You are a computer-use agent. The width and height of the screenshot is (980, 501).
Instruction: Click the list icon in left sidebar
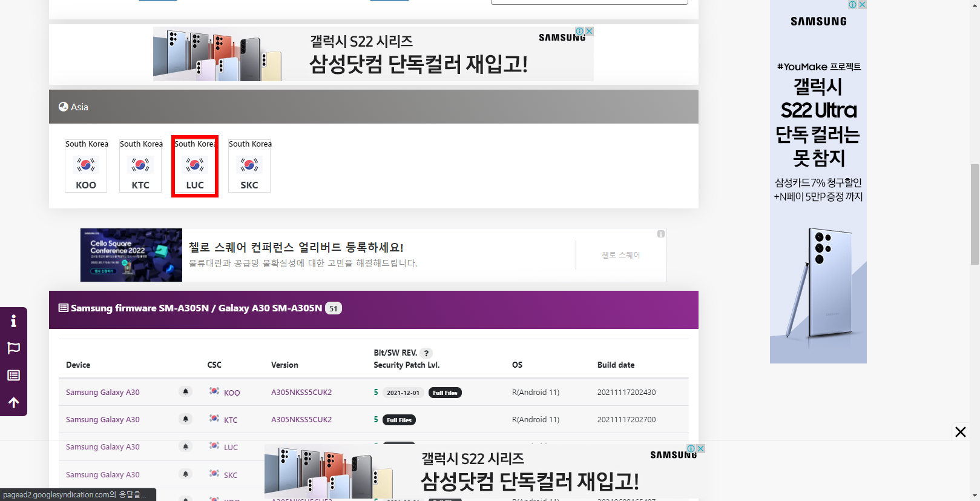(13, 376)
